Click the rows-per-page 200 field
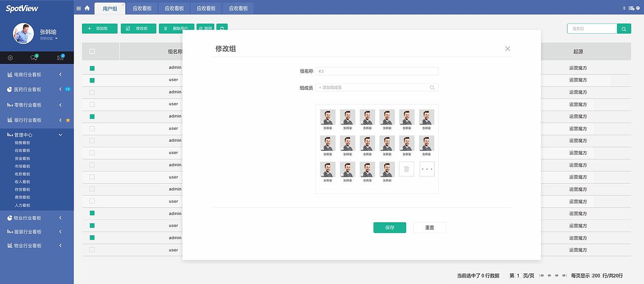 (596, 275)
